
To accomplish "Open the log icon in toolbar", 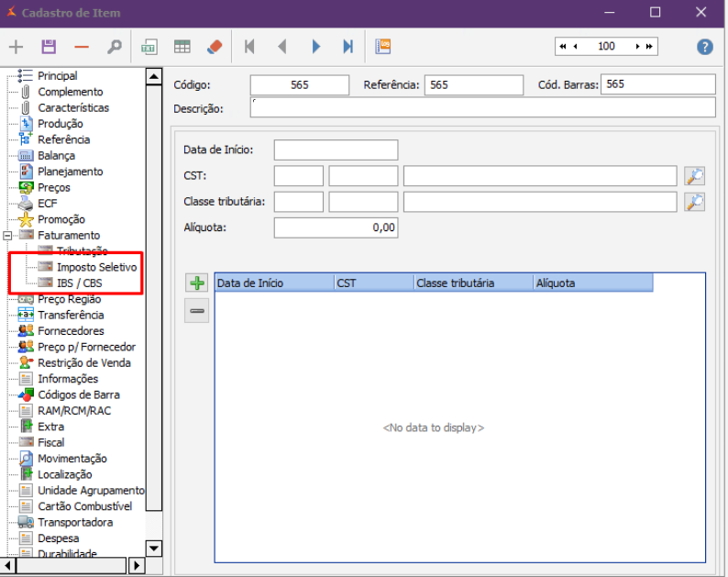I will click(383, 47).
